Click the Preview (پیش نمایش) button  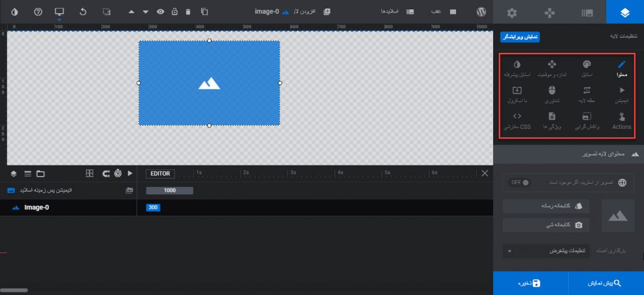point(606,284)
